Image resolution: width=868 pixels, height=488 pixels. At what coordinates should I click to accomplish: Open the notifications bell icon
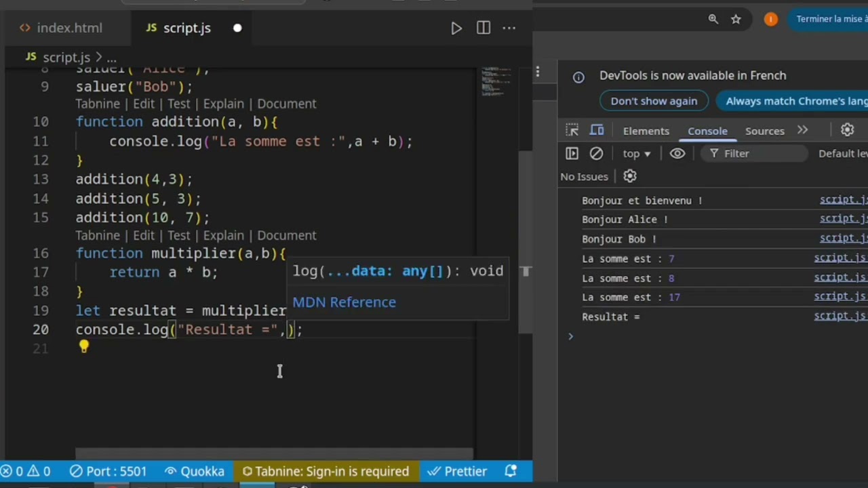coord(511,471)
